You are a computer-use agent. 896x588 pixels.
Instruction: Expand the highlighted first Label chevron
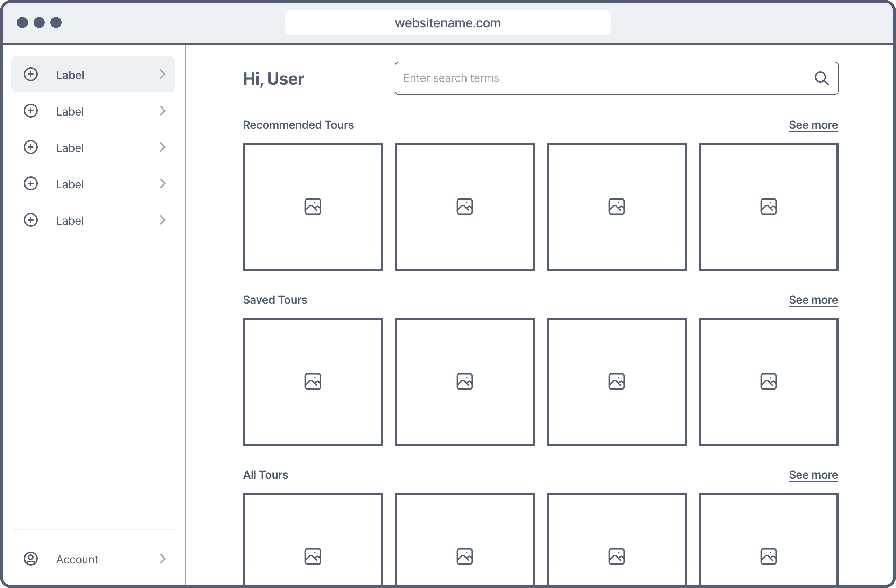(x=163, y=74)
